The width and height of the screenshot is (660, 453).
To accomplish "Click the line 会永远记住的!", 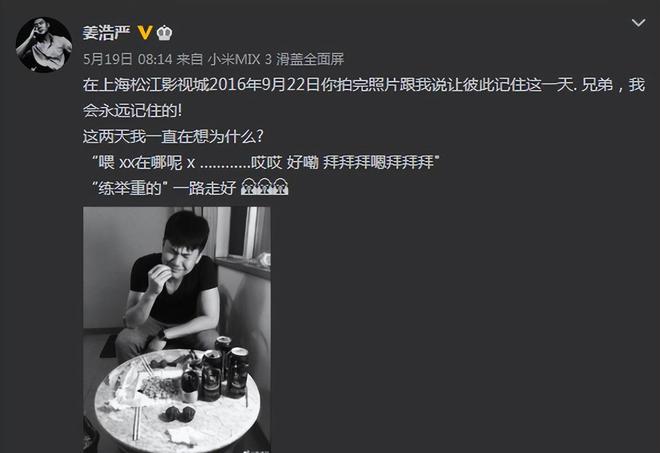I will (133, 111).
